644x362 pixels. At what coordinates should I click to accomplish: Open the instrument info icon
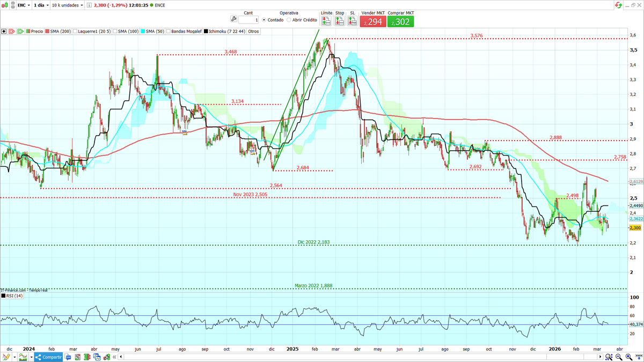click(89, 5)
